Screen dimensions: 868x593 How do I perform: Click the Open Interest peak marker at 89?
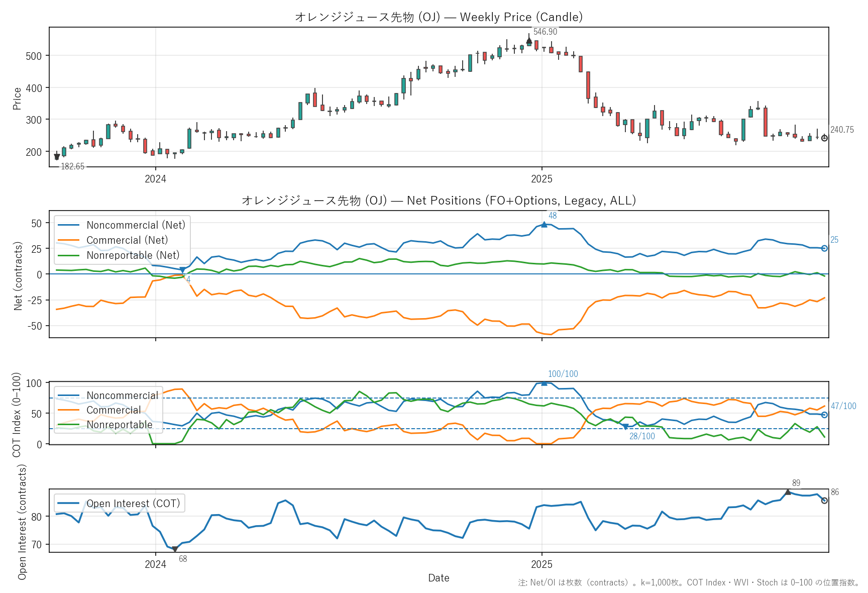click(788, 492)
